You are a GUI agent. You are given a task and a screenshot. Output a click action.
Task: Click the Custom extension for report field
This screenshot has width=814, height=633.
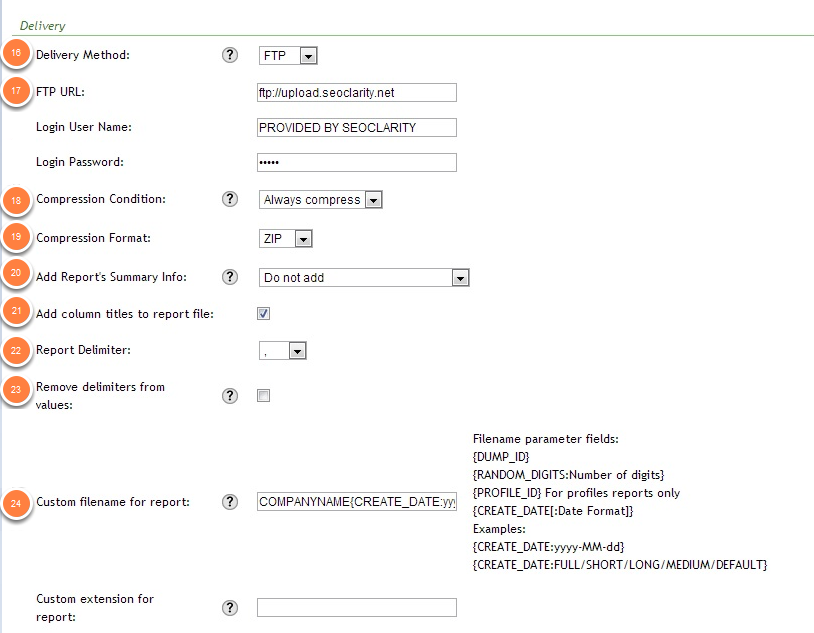pos(356,608)
